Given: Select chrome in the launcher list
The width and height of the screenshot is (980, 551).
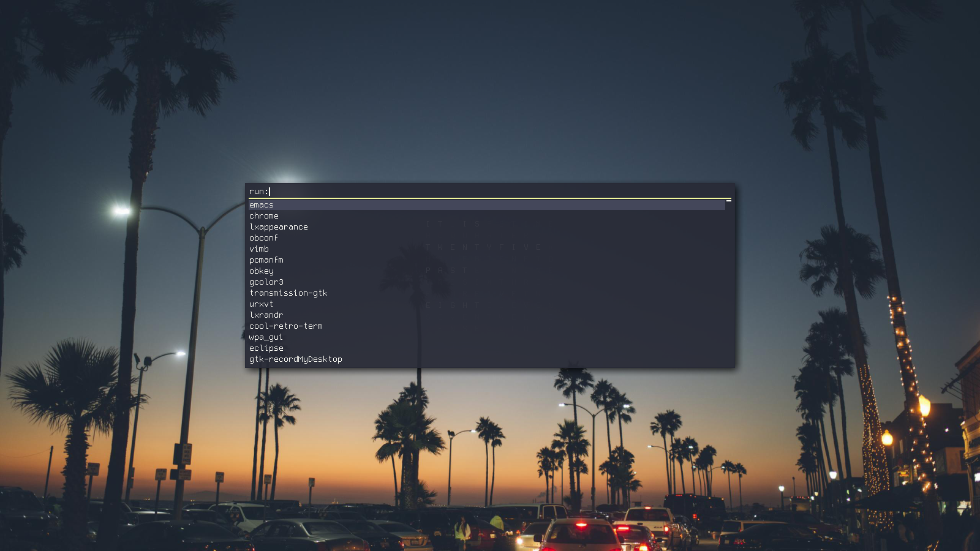Looking at the screenshot, I should tap(486, 216).
